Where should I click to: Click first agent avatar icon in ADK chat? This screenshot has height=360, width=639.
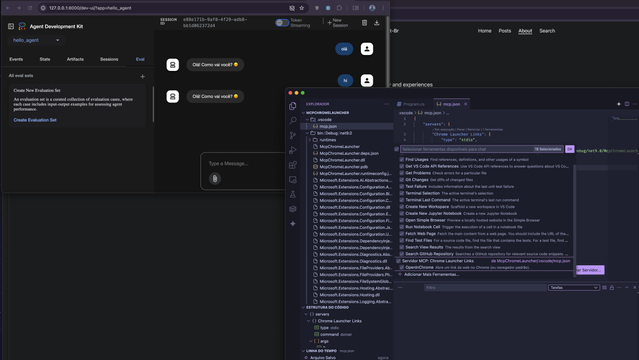[x=172, y=64]
